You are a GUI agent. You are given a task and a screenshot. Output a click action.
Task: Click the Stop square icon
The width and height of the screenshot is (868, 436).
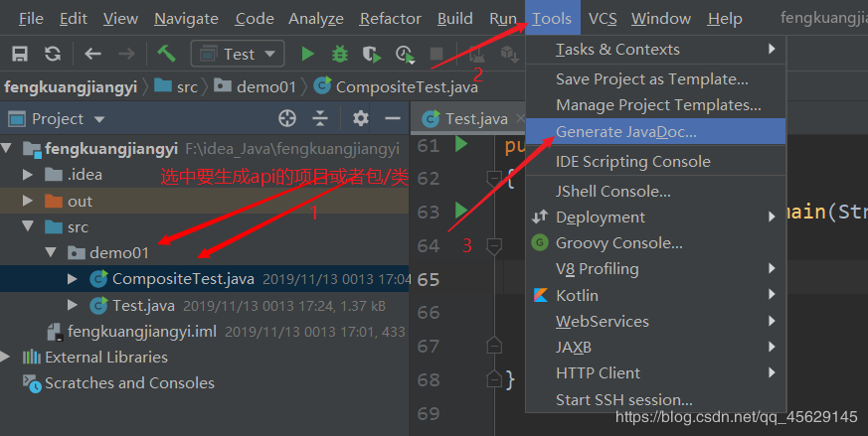click(436, 54)
